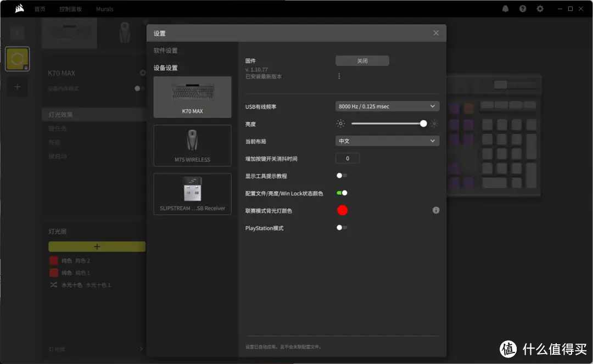Open the 控制面板 tab
Screen dimensions: 593x364
click(70, 9)
